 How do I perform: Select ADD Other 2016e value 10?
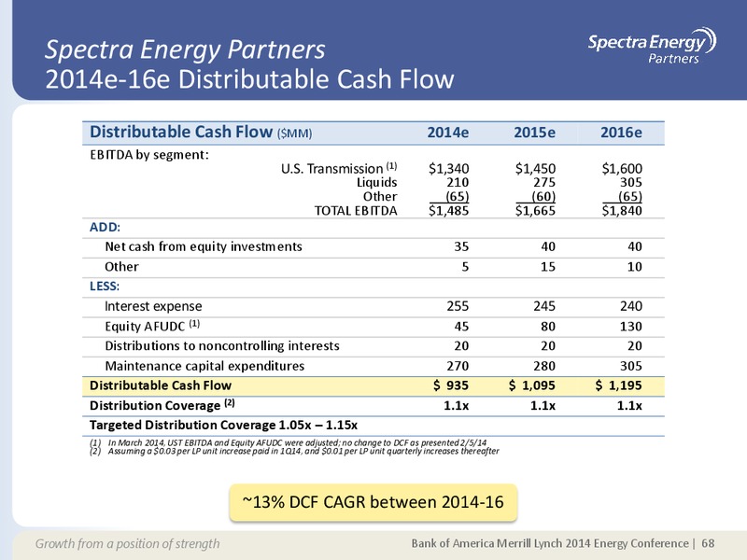tap(635, 267)
